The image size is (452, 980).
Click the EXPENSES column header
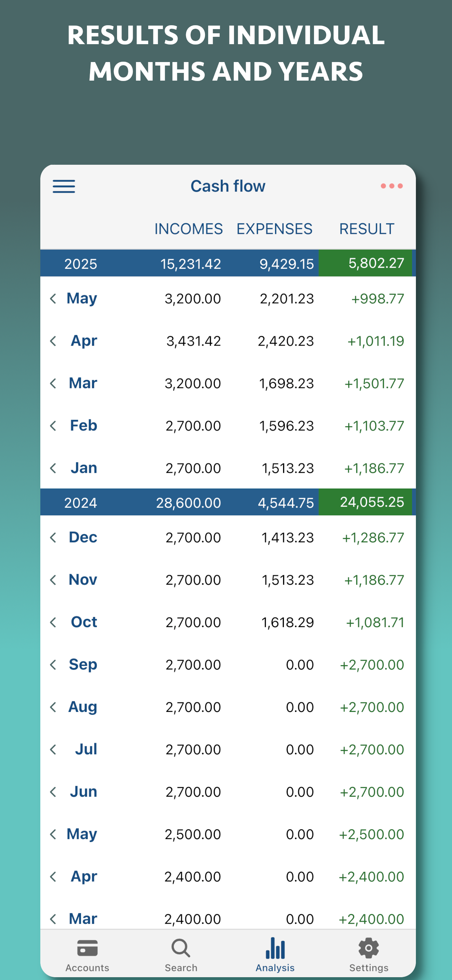[274, 229]
